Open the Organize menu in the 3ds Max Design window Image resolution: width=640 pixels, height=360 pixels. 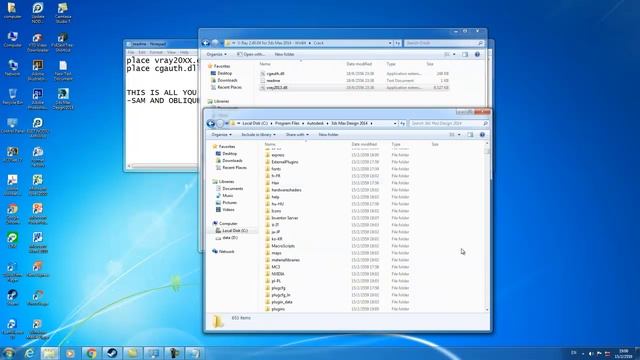221,135
